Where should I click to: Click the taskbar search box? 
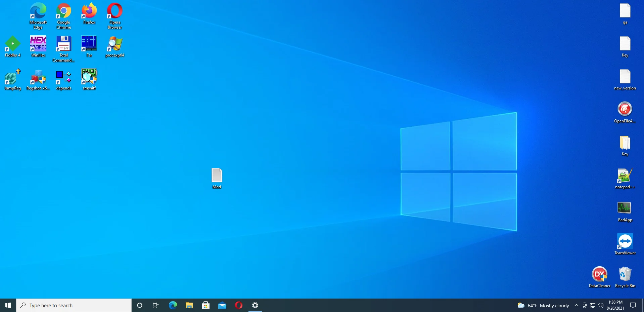[x=74, y=305]
